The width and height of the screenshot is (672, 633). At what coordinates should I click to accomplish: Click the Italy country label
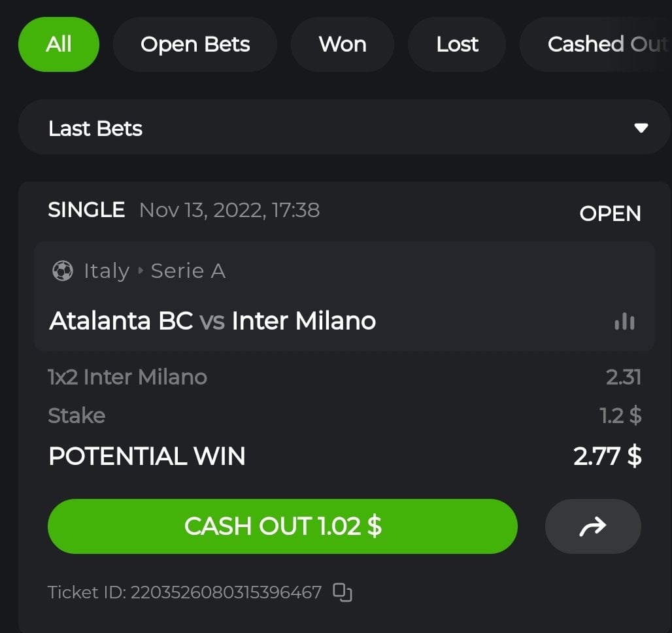click(x=106, y=271)
